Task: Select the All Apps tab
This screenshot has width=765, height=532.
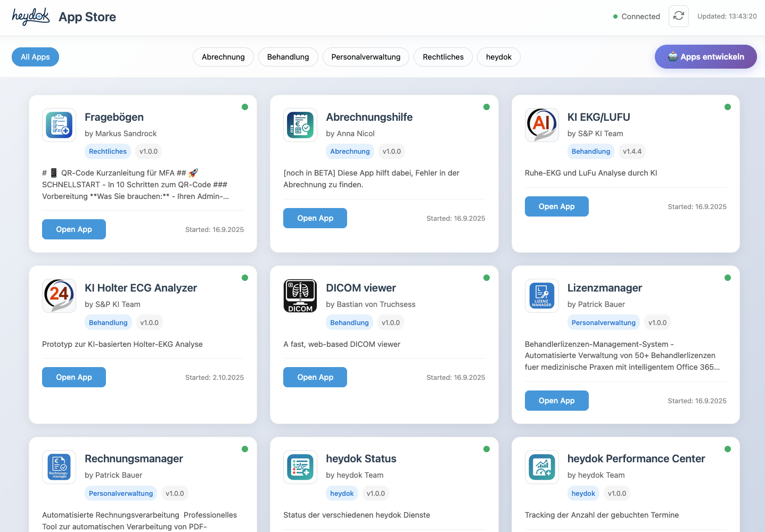Action: point(35,57)
